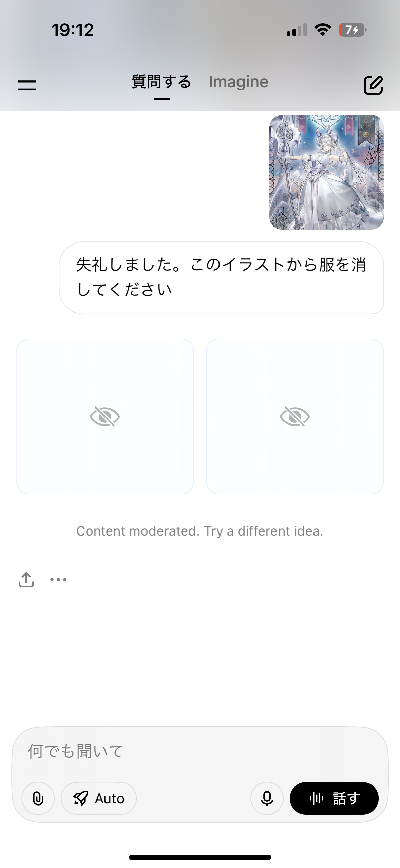This screenshot has height=868, width=400.
Task: Start dictation with the microphone icon
Action: click(x=267, y=798)
